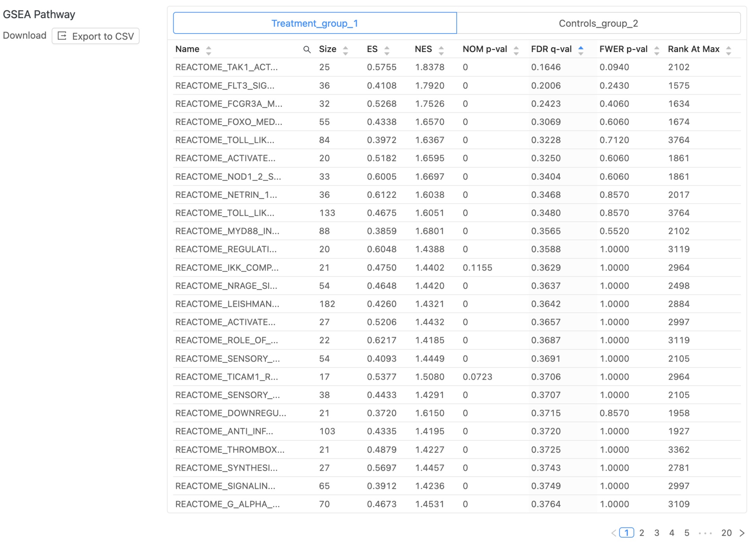Open page 2 of results
Image resolution: width=756 pixels, height=553 pixels.
pyautogui.click(x=641, y=533)
